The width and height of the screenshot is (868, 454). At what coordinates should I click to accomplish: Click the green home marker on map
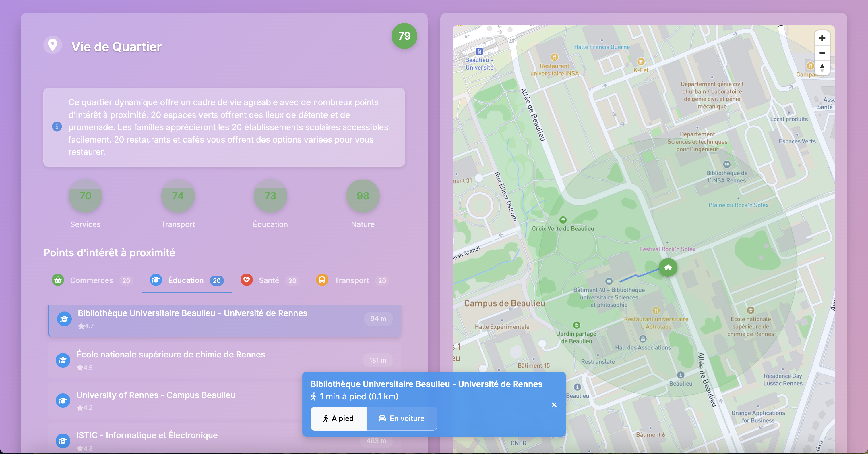click(x=668, y=268)
